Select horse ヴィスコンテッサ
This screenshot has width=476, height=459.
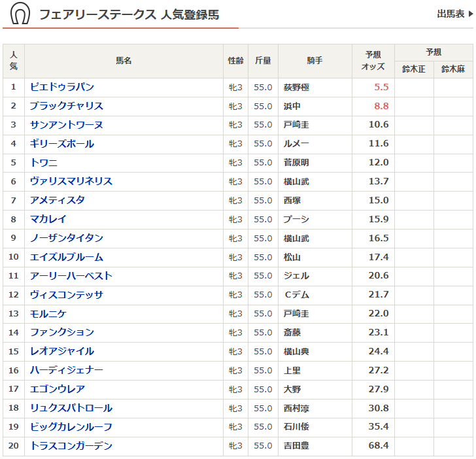[66, 295]
